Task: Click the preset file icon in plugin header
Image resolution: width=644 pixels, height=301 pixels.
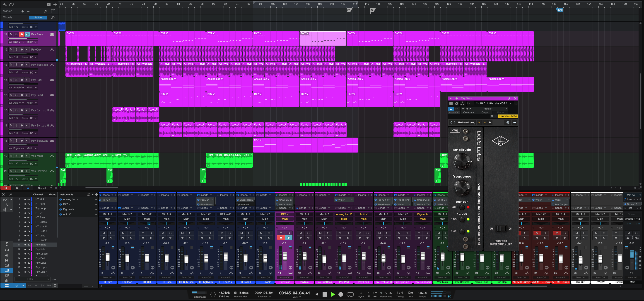Action: click(463, 109)
